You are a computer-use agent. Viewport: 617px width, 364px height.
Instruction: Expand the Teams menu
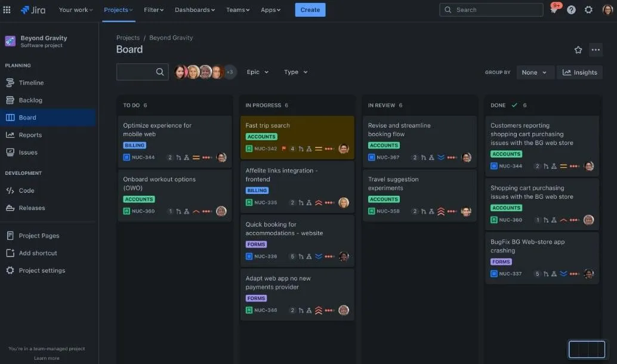pyautogui.click(x=237, y=10)
